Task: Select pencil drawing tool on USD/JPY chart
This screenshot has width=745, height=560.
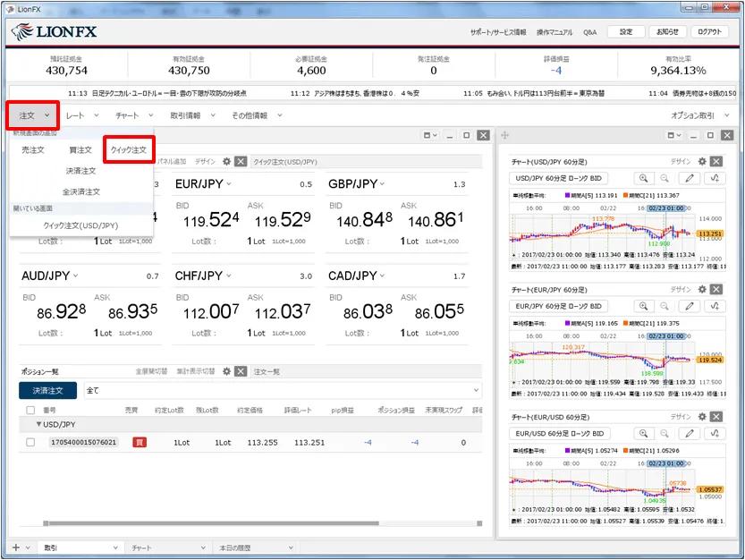Action: coord(690,178)
